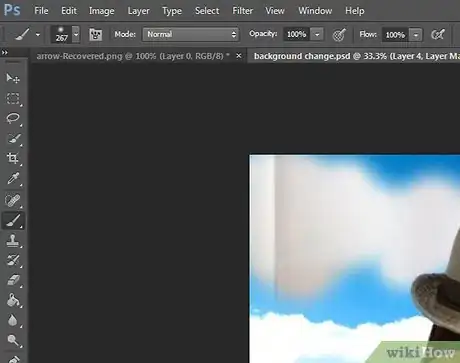Open the Layer menu

(138, 11)
